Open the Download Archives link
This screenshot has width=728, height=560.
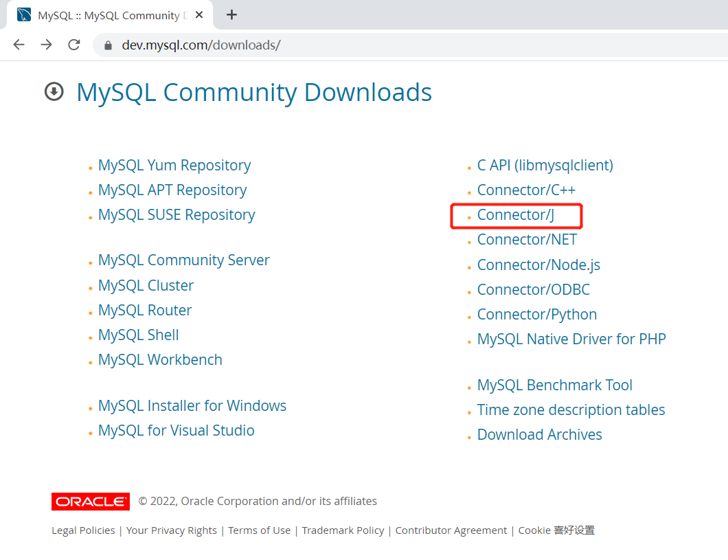coord(540,435)
